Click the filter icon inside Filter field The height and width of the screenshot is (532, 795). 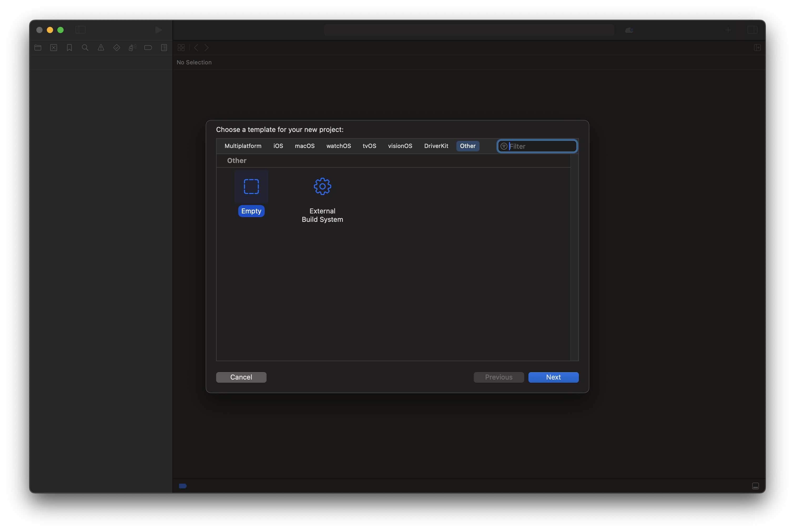[x=504, y=146]
